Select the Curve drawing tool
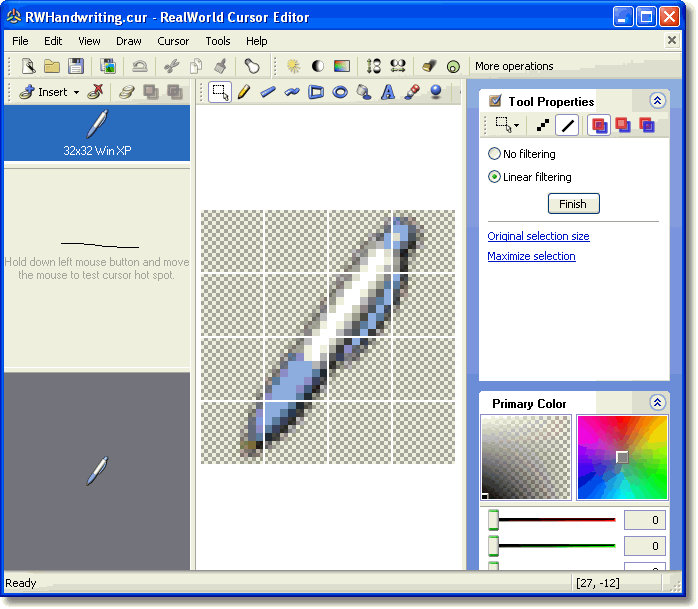The width and height of the screenshot is (698, 609). 292,92
